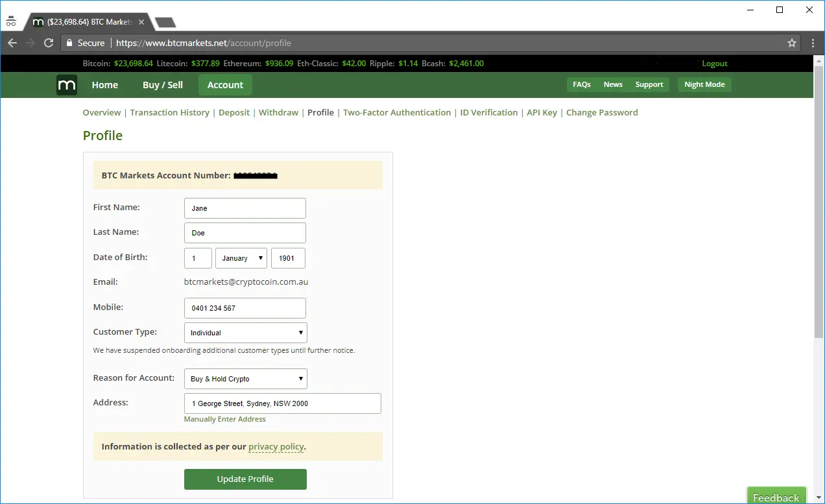
Task: Toggle Night Mode
Action: pos(704,84)
